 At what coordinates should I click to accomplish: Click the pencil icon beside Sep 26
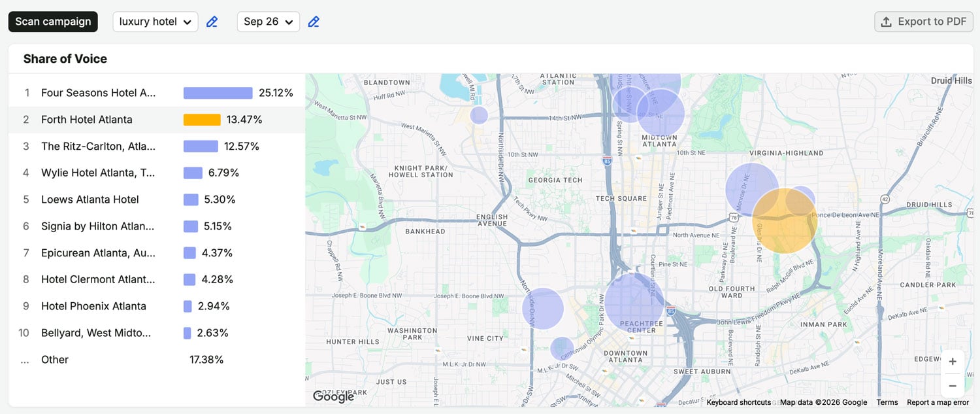314,22
